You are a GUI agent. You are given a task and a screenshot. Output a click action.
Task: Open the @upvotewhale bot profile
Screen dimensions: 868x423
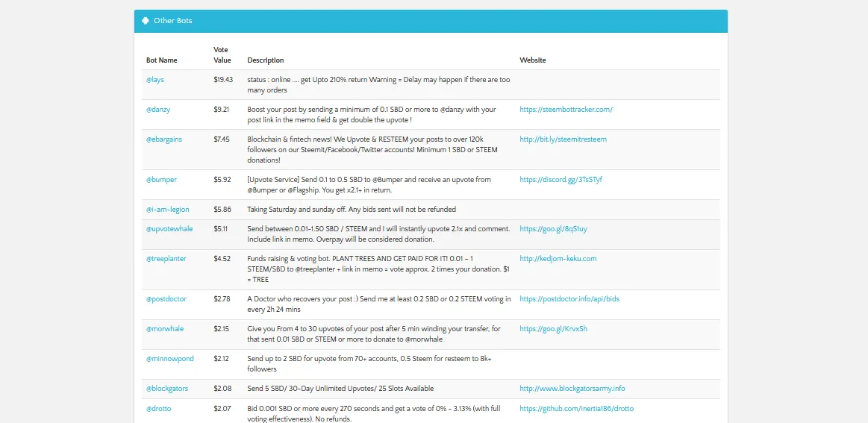tap(169, 229)
